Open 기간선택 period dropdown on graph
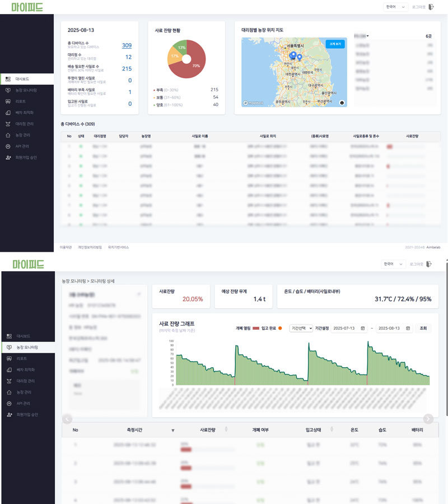448x504 pixels. 301,328
